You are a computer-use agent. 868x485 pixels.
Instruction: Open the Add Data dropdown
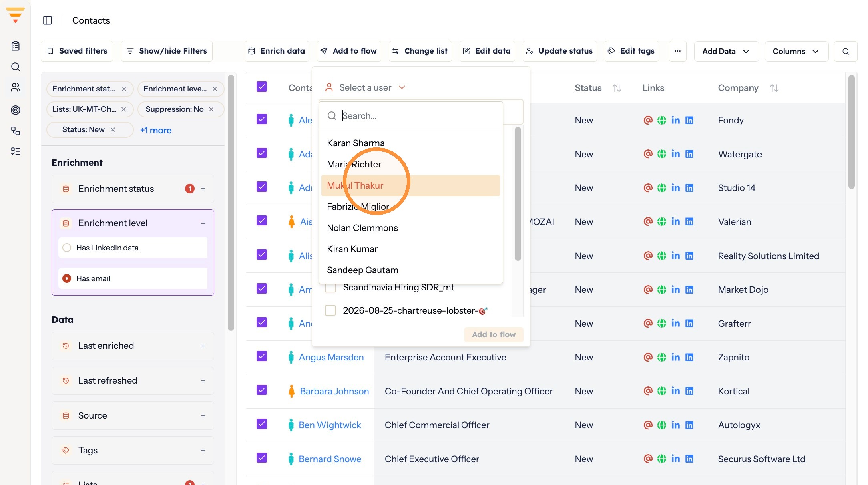(x=726, y=51)
